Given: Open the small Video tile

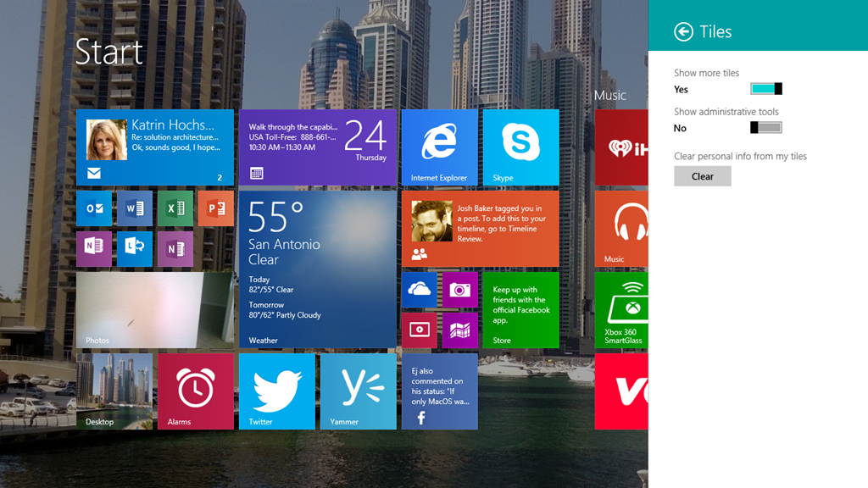Looking at the screenshot, I should 420,330.
